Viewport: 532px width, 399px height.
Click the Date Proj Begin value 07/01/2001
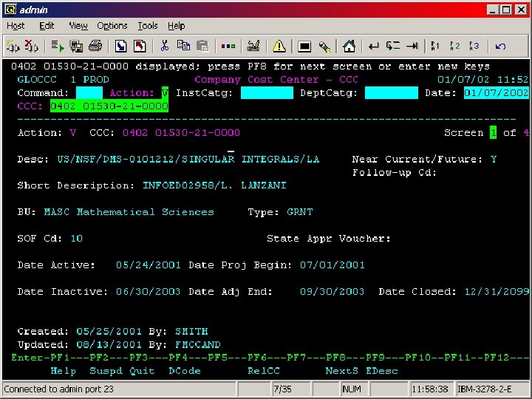pyautogui.click(x=332, y=265)
